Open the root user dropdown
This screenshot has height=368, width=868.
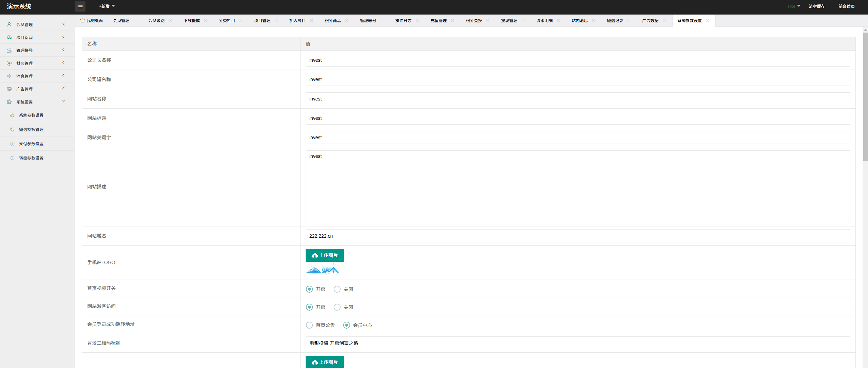(x=794, y=6)
